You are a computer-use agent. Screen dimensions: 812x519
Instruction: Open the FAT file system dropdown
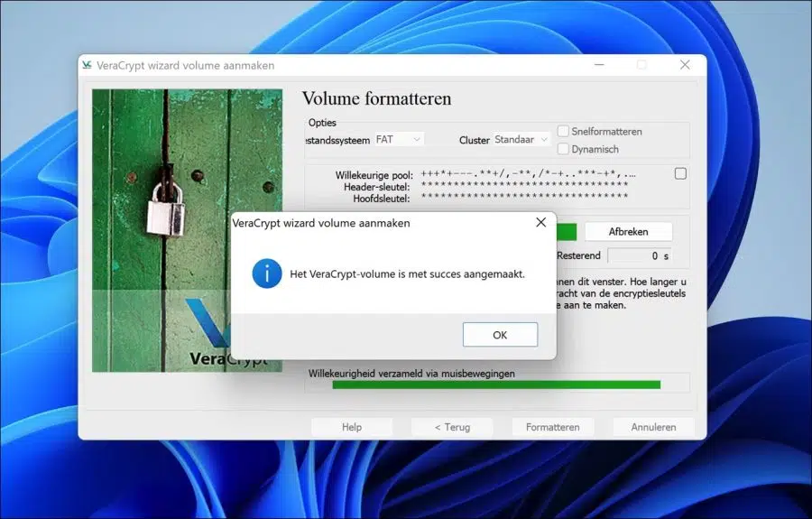coord(398,139)
